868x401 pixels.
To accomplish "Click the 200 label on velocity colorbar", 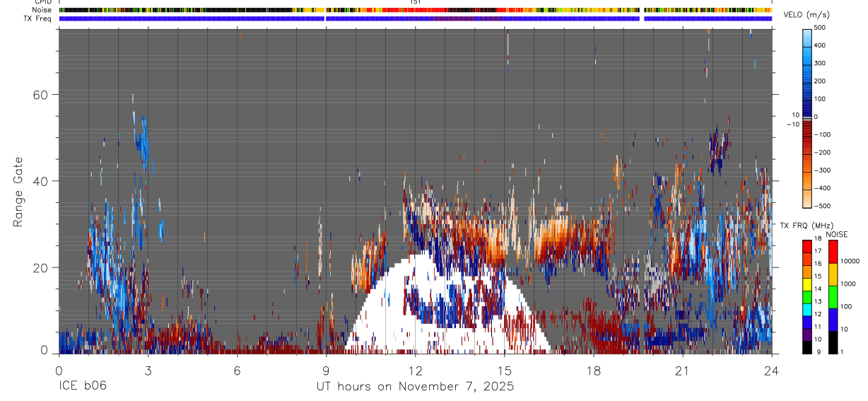I will [820, 81].
